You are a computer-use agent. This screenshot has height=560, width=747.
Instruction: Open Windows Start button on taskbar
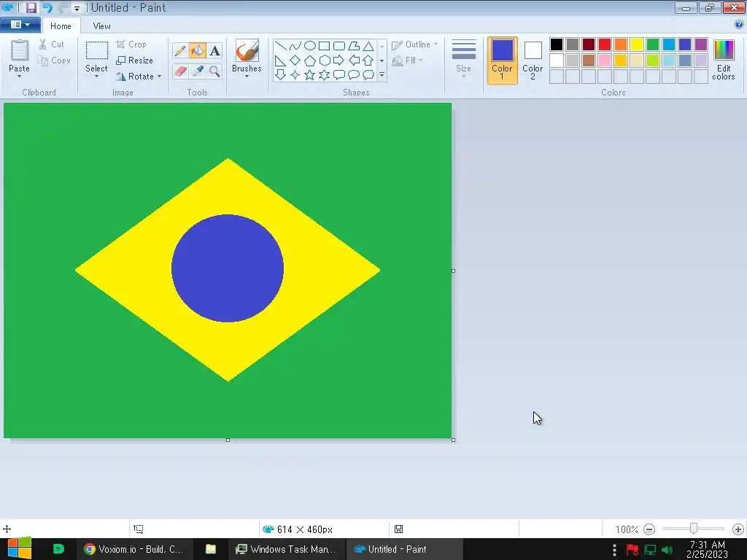coord(20,548)
